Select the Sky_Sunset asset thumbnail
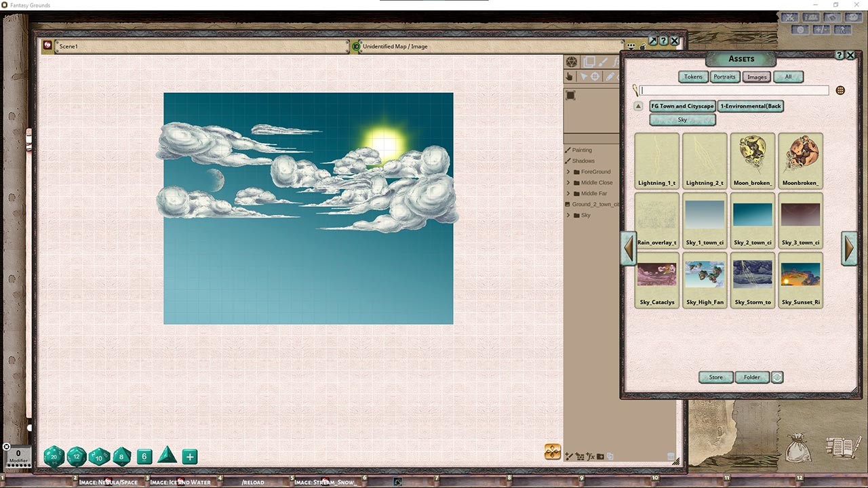Screen dimensions: 868x488 800,280
